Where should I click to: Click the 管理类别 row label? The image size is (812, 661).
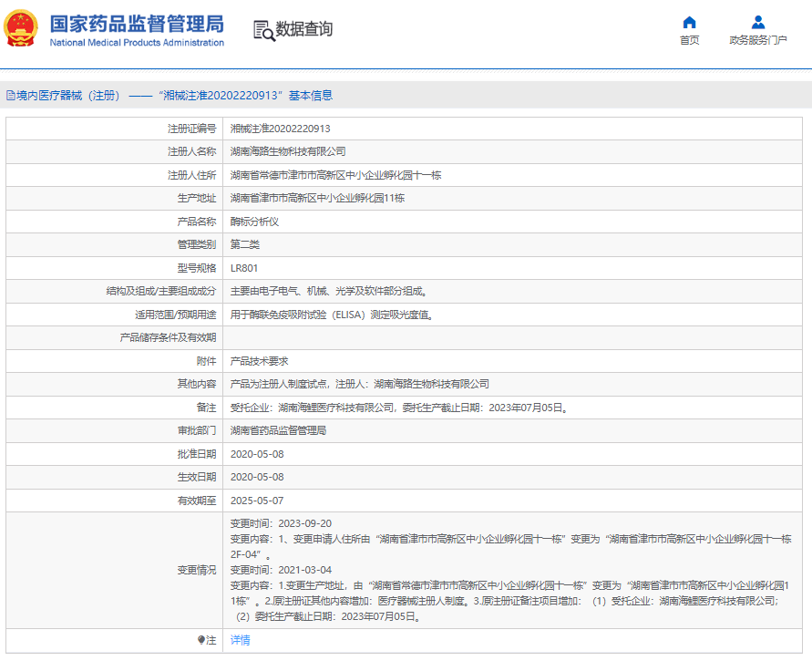[196, 244]
